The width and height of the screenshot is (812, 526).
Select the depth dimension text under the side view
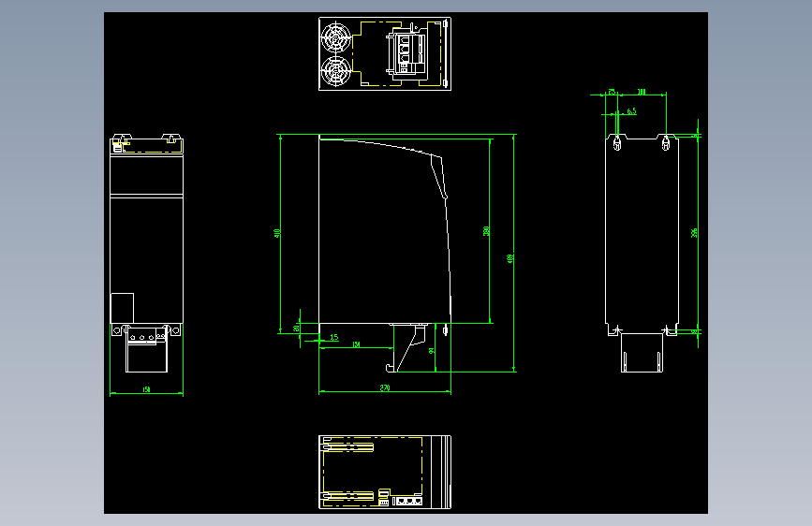[x=385, y=387]
